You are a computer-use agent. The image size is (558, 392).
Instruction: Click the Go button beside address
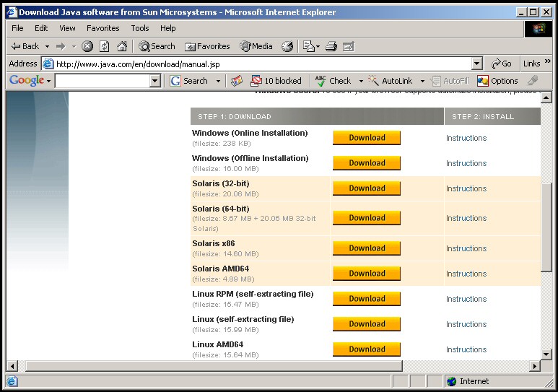click(x=501, y=64)
